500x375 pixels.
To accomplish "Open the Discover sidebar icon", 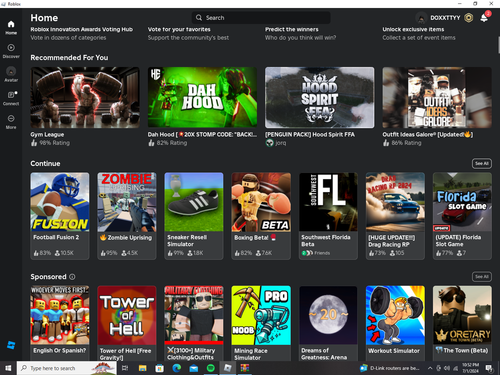I will (11, 51).
